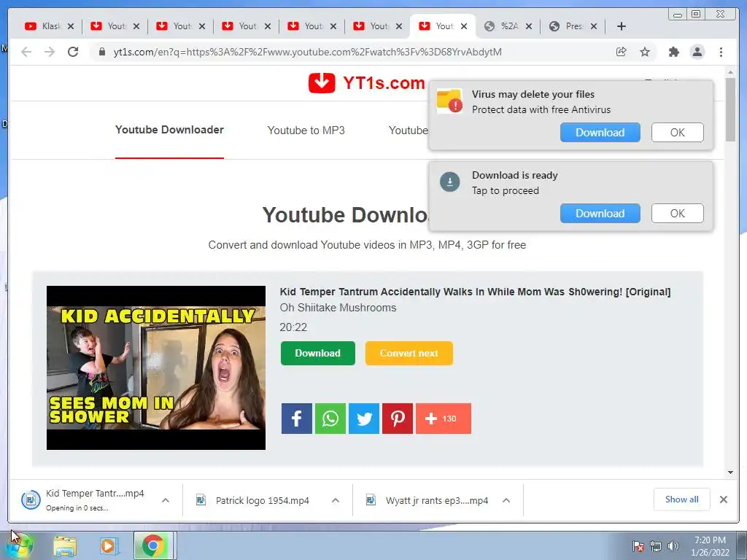The width and height of the screenshot is (747, 560).
Task: Click Download in Download is ready popup
Action: click(600, 214)
